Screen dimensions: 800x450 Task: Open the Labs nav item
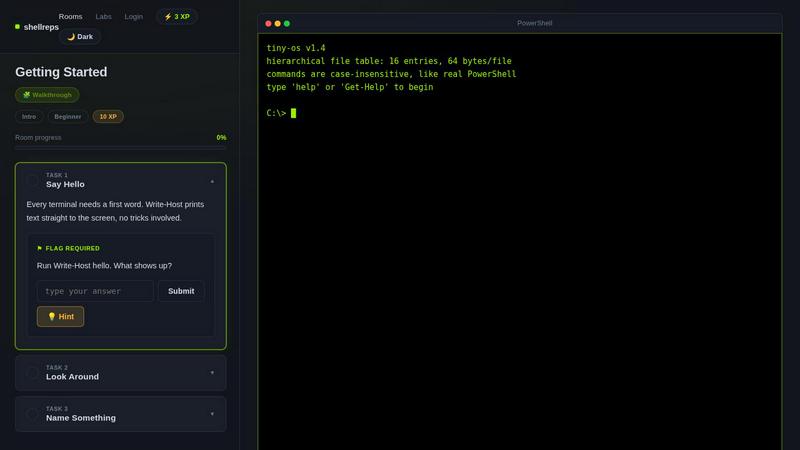[x=104, y=16]
